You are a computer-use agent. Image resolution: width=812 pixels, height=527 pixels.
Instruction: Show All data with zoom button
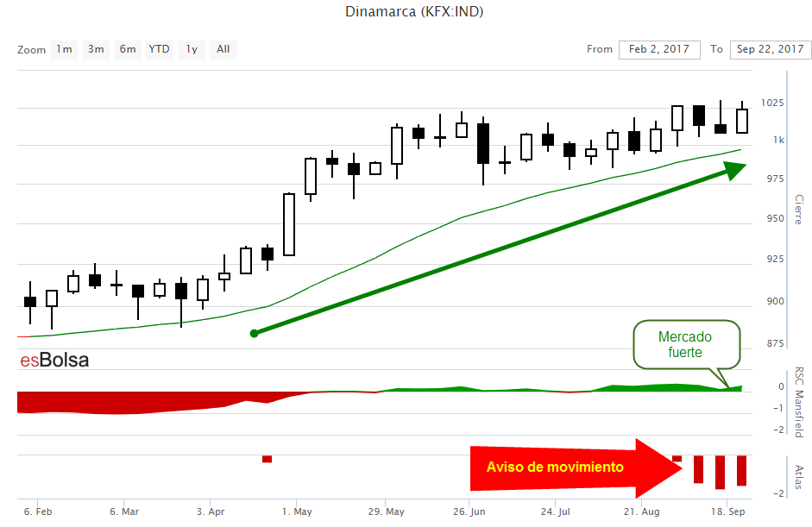[x=223, y=49]
